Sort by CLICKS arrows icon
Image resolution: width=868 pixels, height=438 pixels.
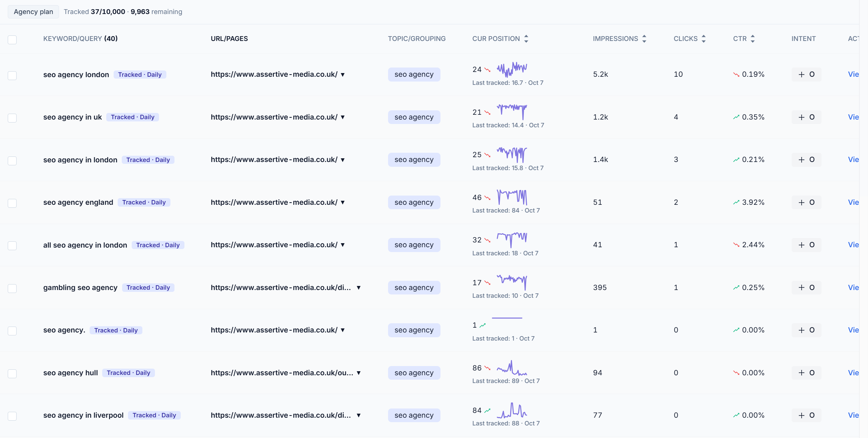[x=703, y=39]
